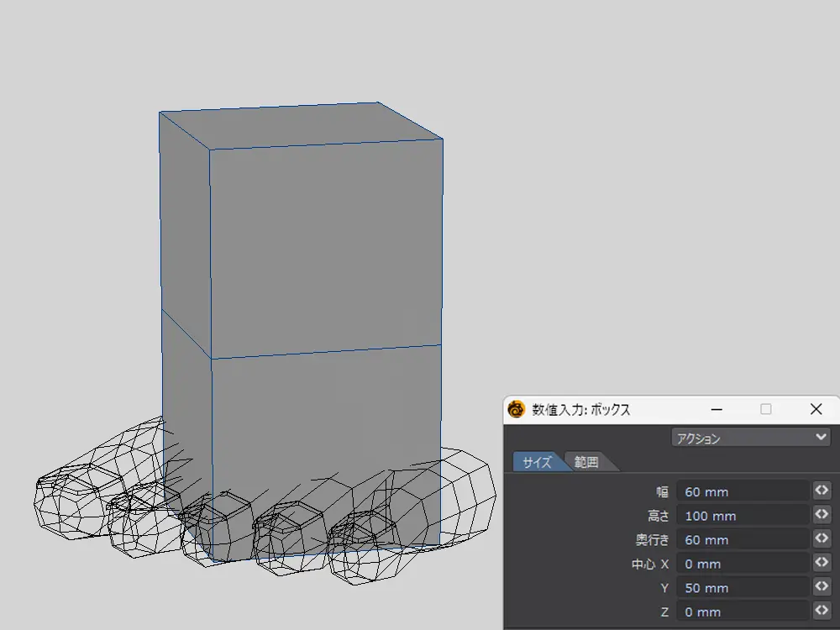Click the 幅 value field showing 60 mm
Screen dimensions: 840x630
coord(743,491)
